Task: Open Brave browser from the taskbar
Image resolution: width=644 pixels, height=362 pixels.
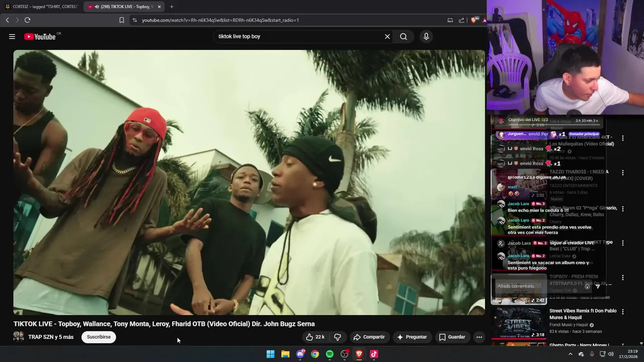Action: (359, 354)
